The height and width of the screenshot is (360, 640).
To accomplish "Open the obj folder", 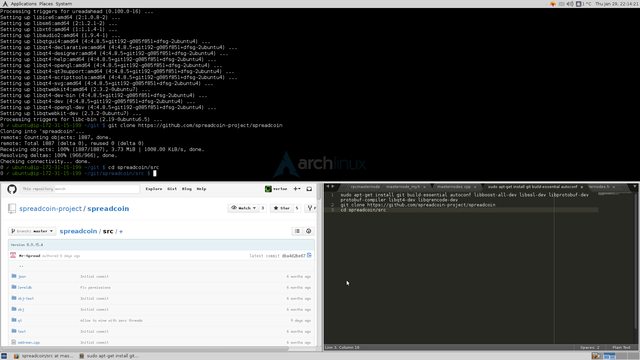I will [x=21, y=310].
